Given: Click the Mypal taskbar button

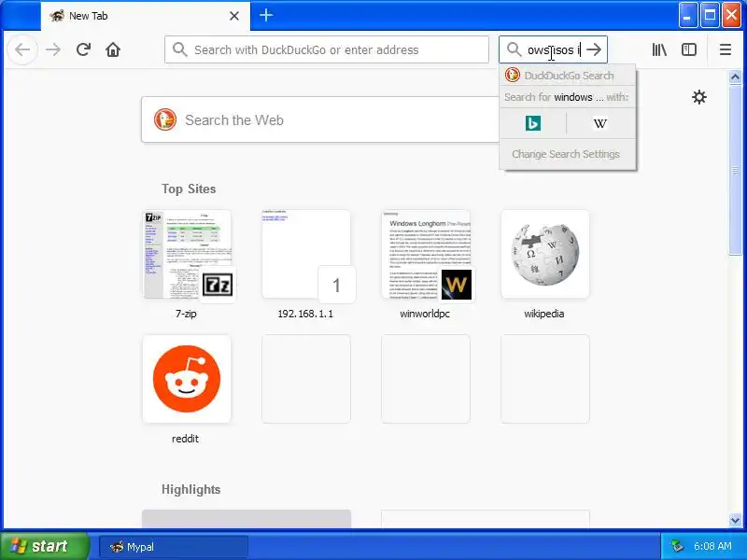Looking at the screenshot, I should point(174,547).
